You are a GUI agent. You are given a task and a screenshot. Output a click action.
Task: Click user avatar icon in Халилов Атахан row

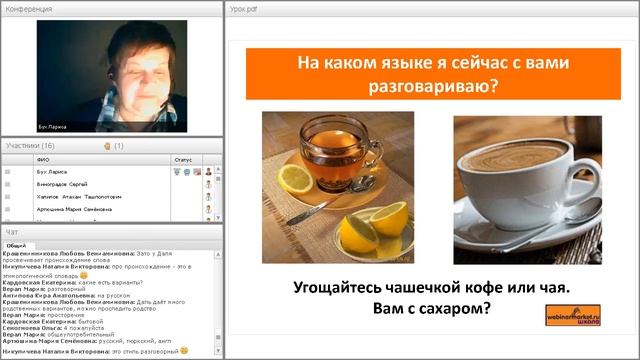209,197
